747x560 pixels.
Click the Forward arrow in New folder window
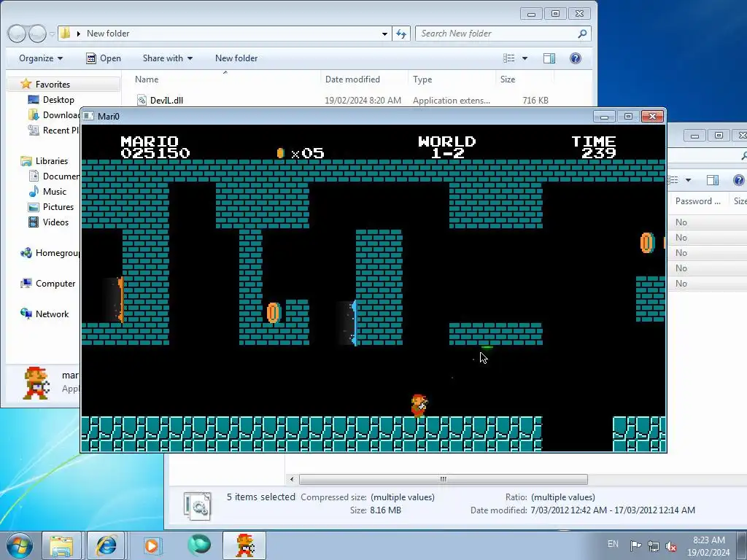click(x=37, y=34)
